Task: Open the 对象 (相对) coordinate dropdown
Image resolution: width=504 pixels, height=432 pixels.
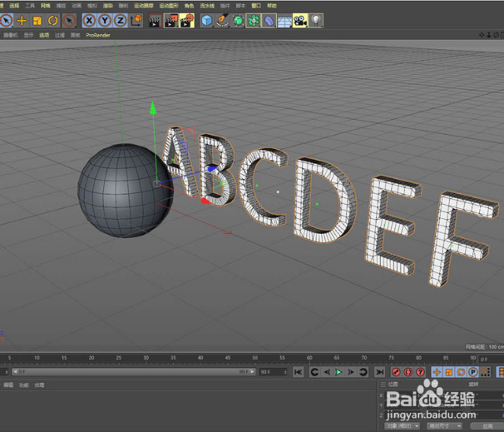Action: [x=403, y=426]
